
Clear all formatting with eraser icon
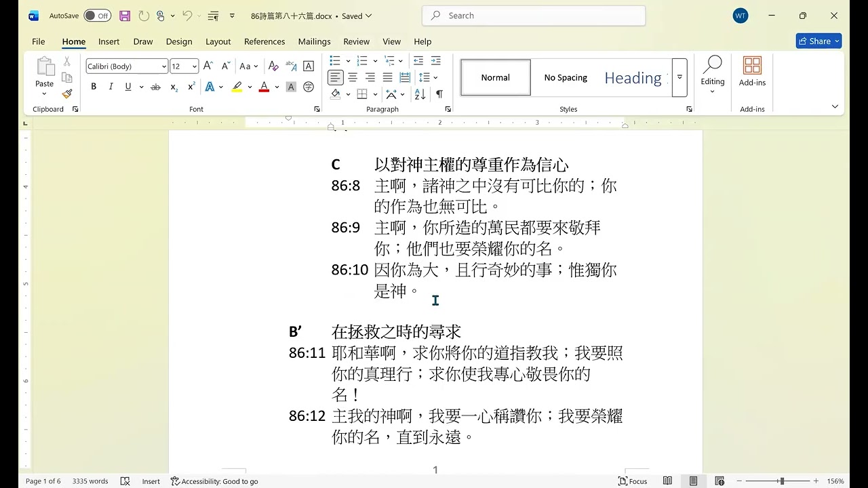coord(273,66)
